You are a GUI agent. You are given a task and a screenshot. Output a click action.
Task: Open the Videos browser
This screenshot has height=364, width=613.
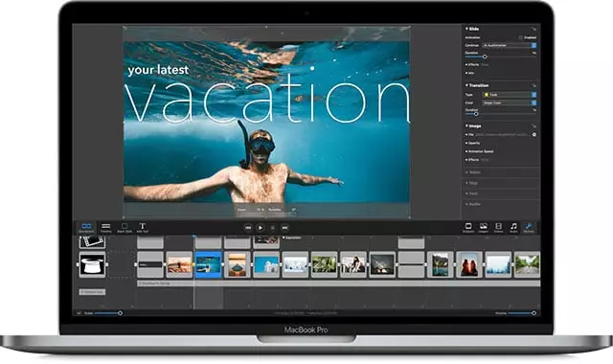(x=498, y=228)
